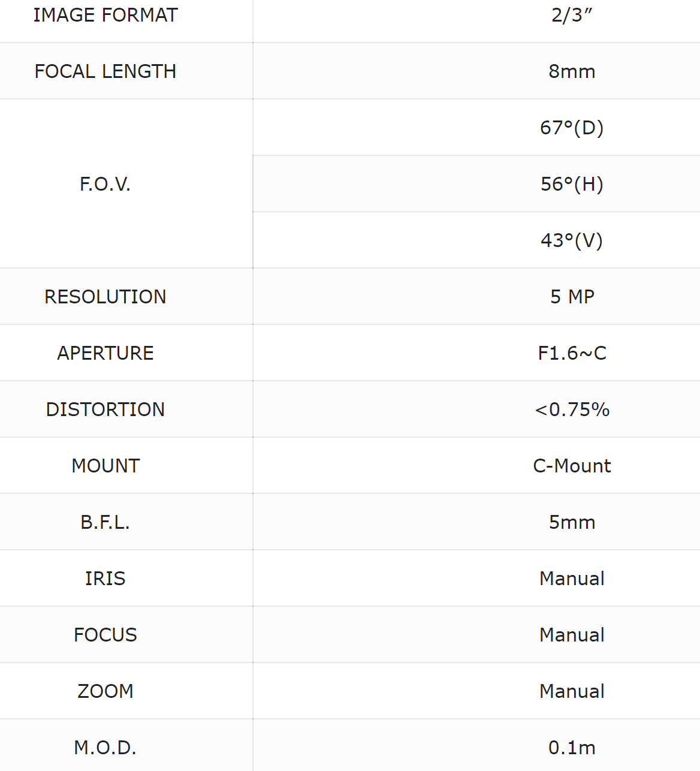Click the 67°(D) diagonal field value

(572, 128)
